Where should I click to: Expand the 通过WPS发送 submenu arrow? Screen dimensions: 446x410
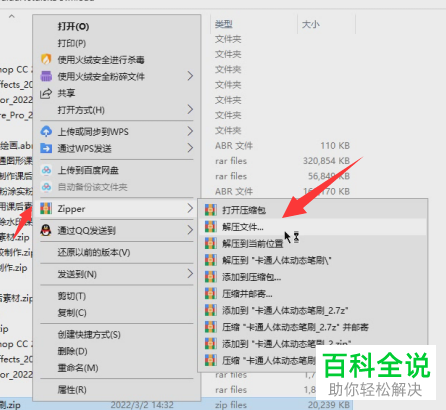point(190,148)
